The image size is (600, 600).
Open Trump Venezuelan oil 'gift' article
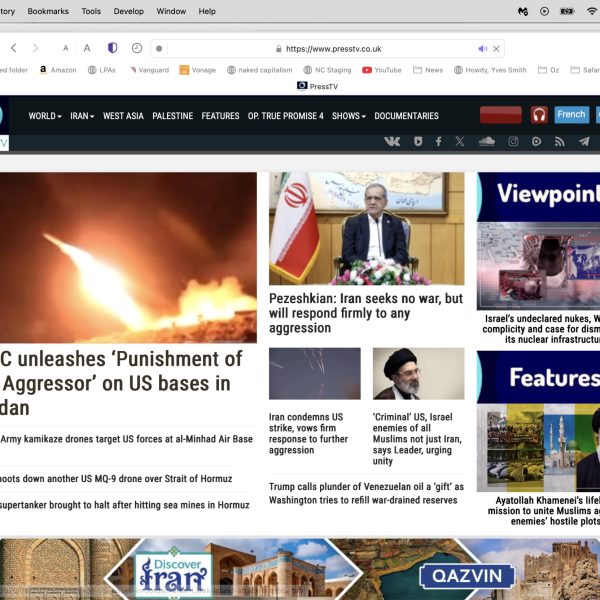[366, 493]
